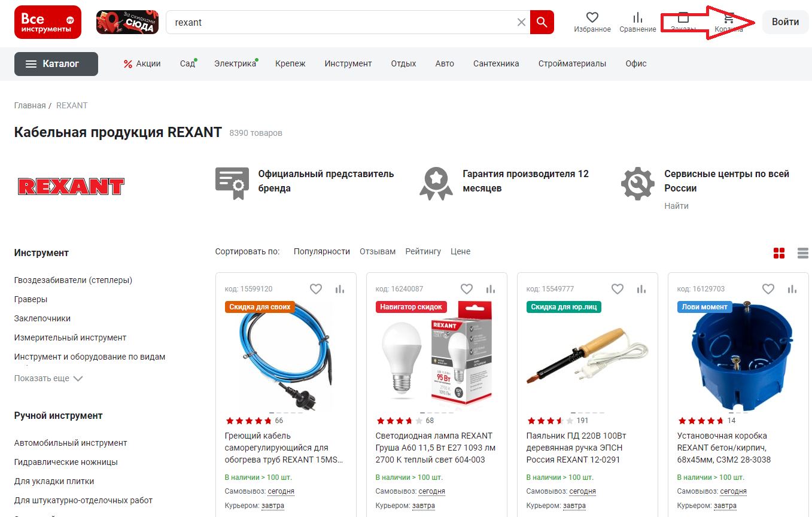Sort products by Цене
The width and height of the screenshot is (812, 517).
click(461, 252)
